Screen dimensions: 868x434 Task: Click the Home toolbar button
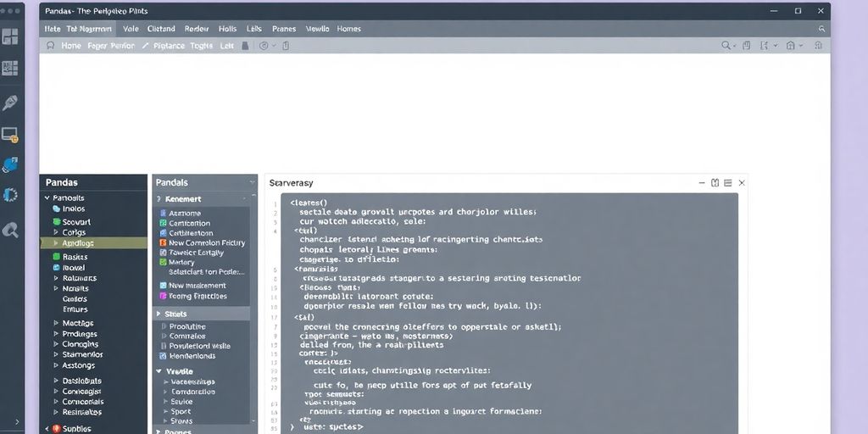click(x=71, y=46)
